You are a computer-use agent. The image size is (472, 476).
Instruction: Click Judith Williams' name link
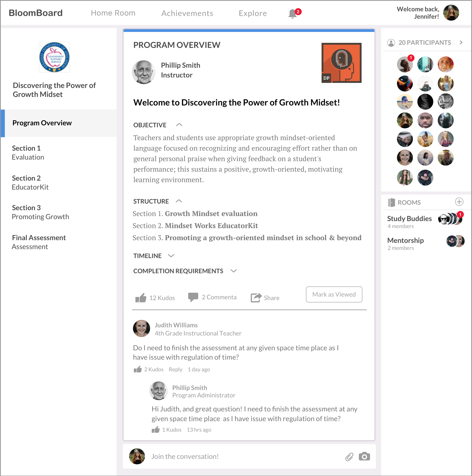coord(176,325)
